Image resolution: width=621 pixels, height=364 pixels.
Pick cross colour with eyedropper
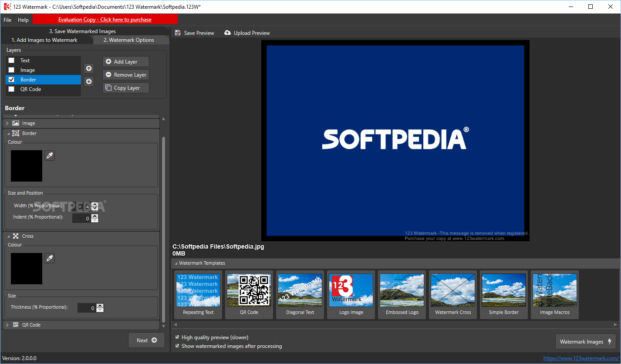pos(50,258)
